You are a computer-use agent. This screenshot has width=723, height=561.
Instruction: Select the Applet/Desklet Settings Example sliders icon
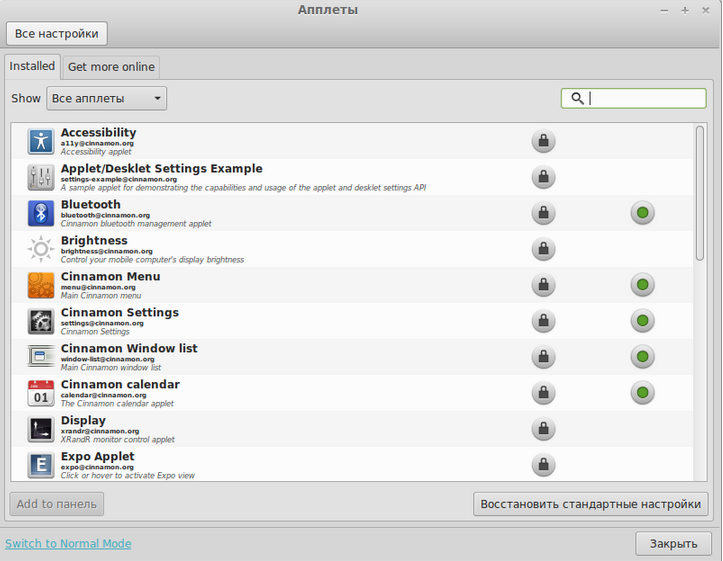[x=41, y=177]
